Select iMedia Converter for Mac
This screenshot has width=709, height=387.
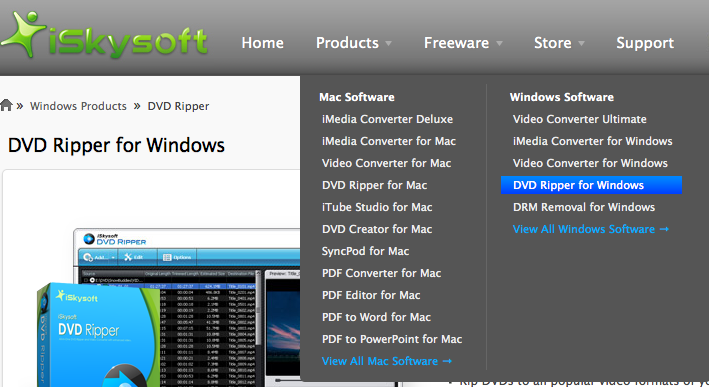(389, 141)
